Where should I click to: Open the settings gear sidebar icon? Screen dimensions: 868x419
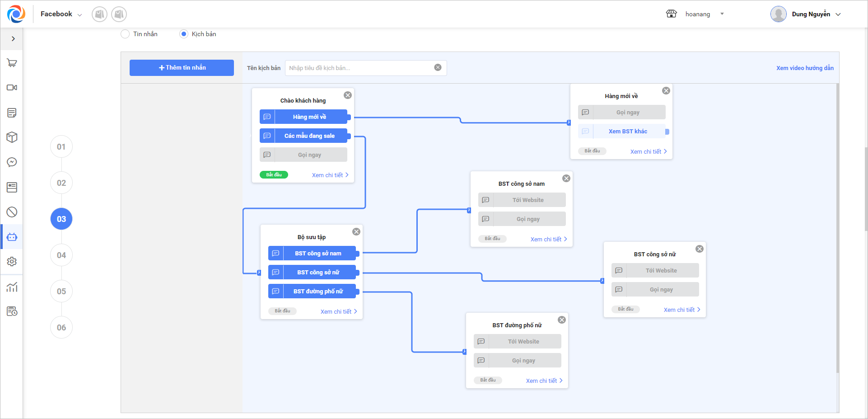pyautogui.click(x=12, y=262)
